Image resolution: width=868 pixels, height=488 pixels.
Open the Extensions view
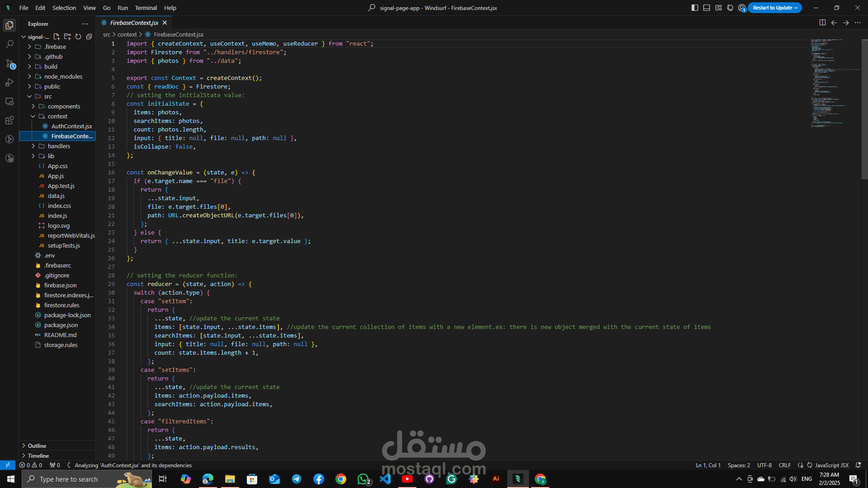pyautogui.click(x=9, y=121)
